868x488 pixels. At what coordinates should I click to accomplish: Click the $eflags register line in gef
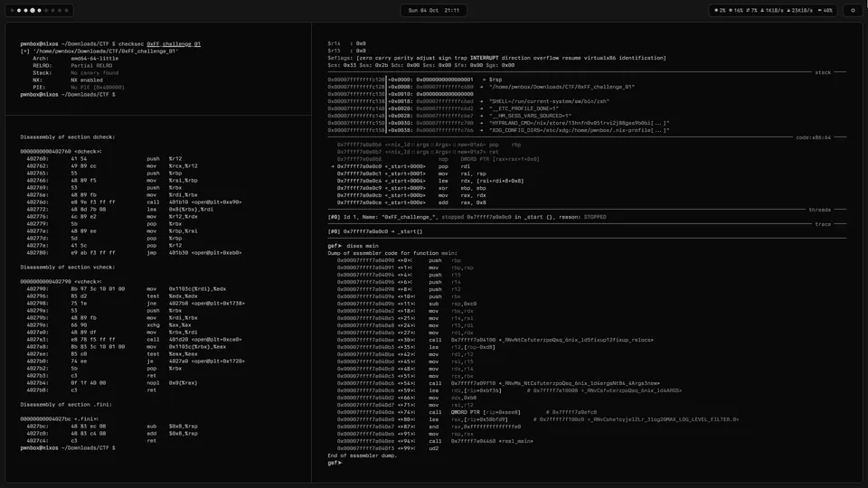[496, 58]
